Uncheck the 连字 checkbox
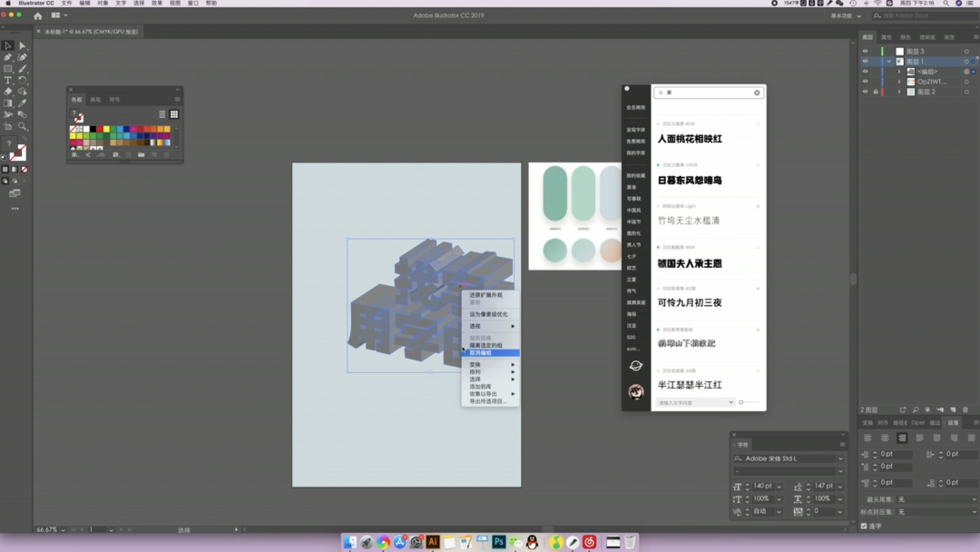 coord(864,526)
